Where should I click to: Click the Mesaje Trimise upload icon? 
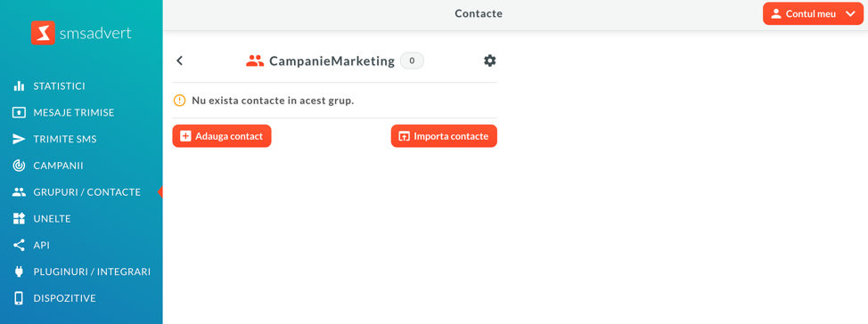tap(20, 113)
